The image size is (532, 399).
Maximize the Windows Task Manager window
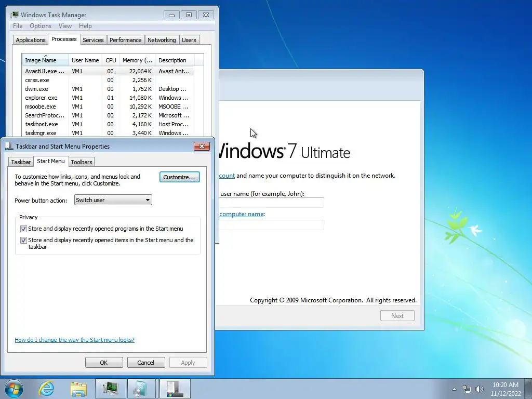(x=189, y=15)
